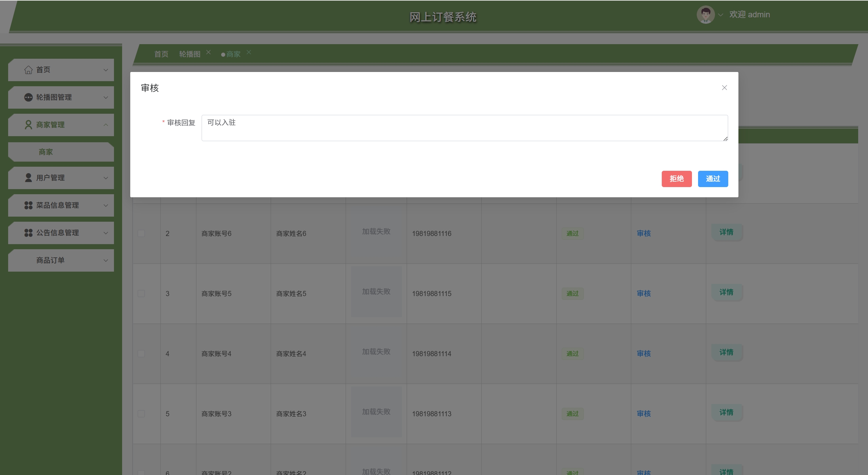The width and height of the screenshot is (868, 475).
Task: Click the 公告信息管理 four-dots icon
Action: [x=28, y=233]
